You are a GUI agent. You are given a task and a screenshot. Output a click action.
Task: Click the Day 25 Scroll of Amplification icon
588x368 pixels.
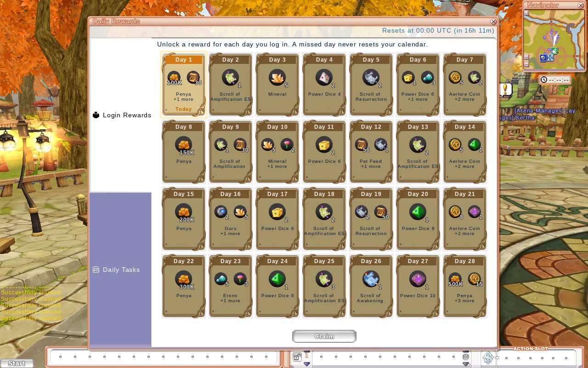[324, 279]
